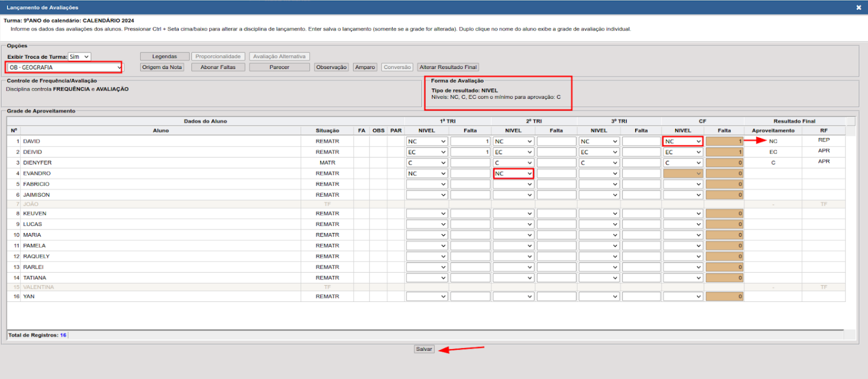Screen dimensions: 868x379
Task: Click the Amparo button
Action: pyautogui.click(x=365, y=67)
